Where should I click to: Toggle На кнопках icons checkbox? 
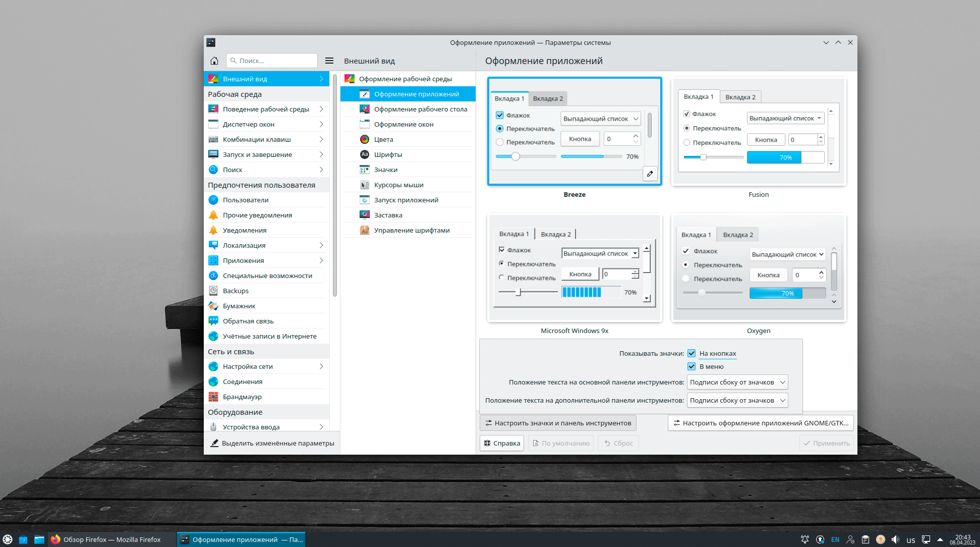(691, 353)
